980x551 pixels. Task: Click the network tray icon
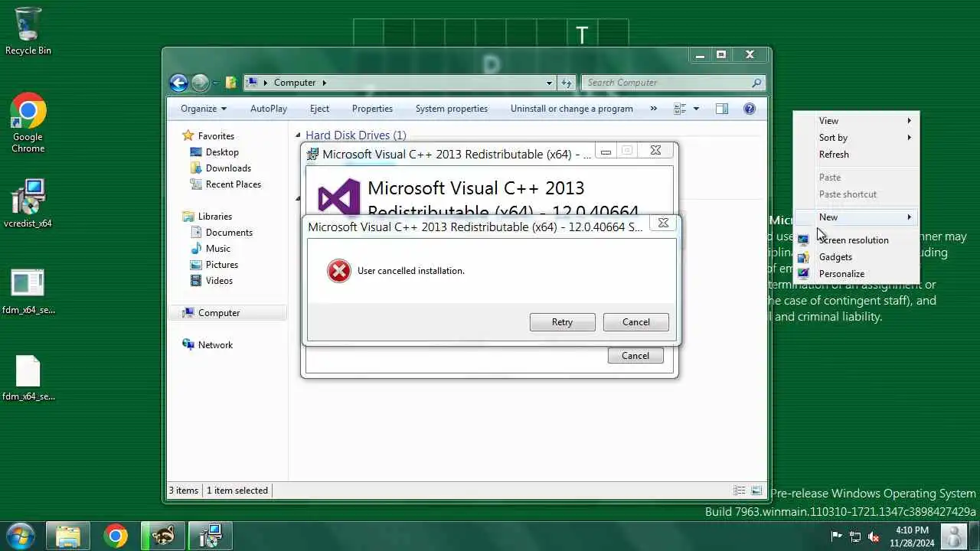click(x=855, y=536)
